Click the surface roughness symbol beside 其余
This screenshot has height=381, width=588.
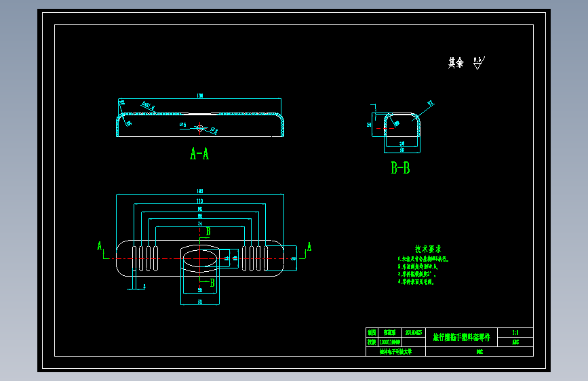coord(479,63)
